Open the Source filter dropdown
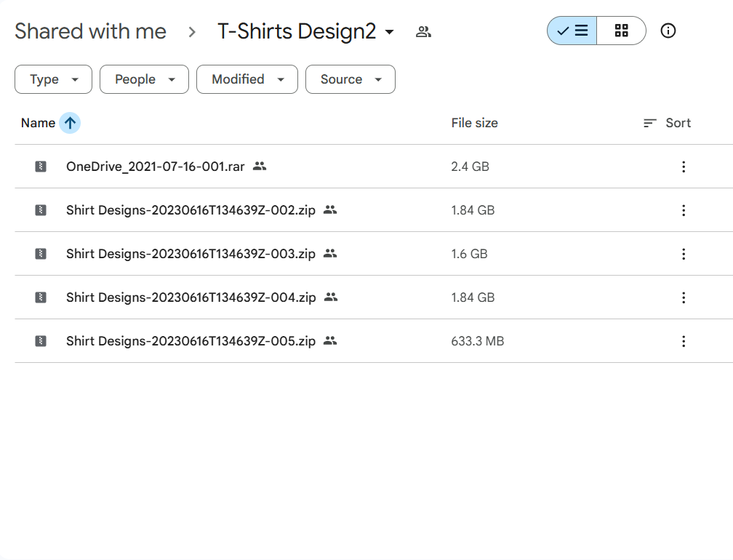This screenshot has width=733, height=560. click(351, 79)
